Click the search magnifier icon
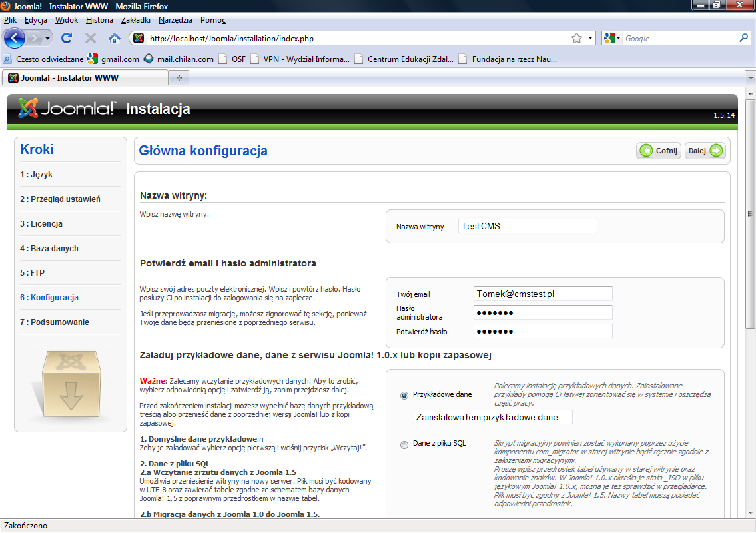 click(744, 37)
